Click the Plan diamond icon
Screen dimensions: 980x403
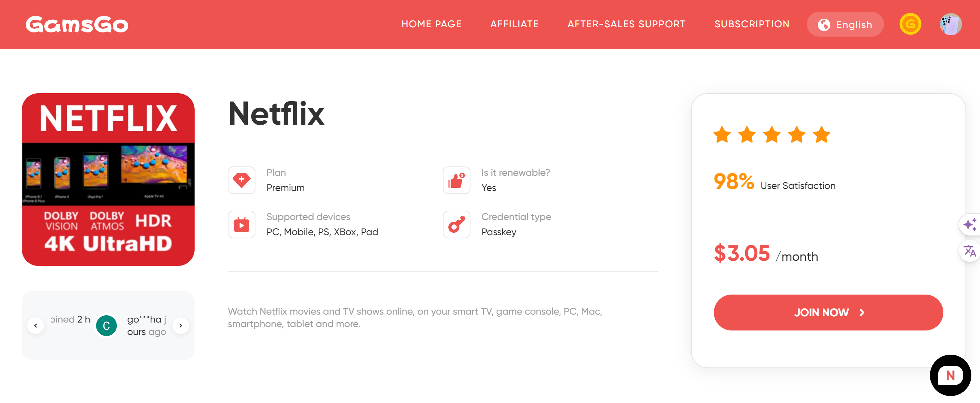[242, 180]
